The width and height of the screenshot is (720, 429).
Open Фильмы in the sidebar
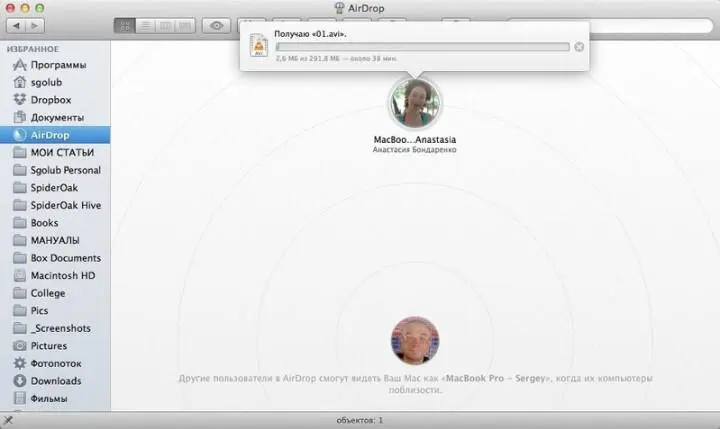(x=55, y=398)
